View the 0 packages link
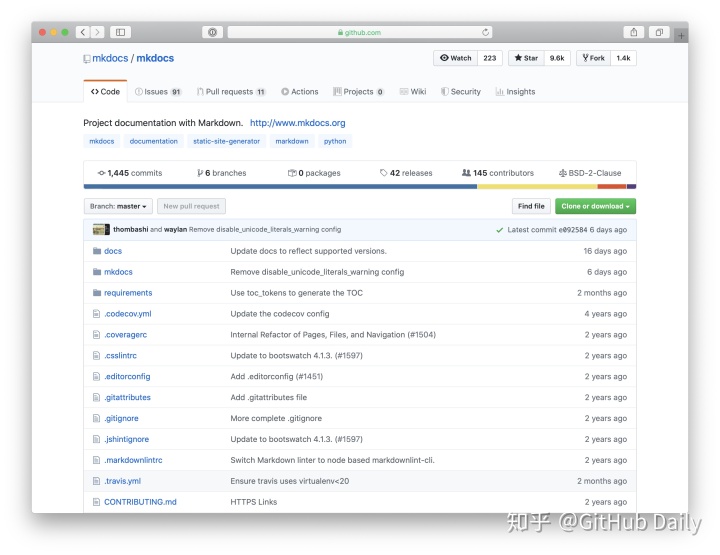720x555 pixels. [x=314, y=173]
